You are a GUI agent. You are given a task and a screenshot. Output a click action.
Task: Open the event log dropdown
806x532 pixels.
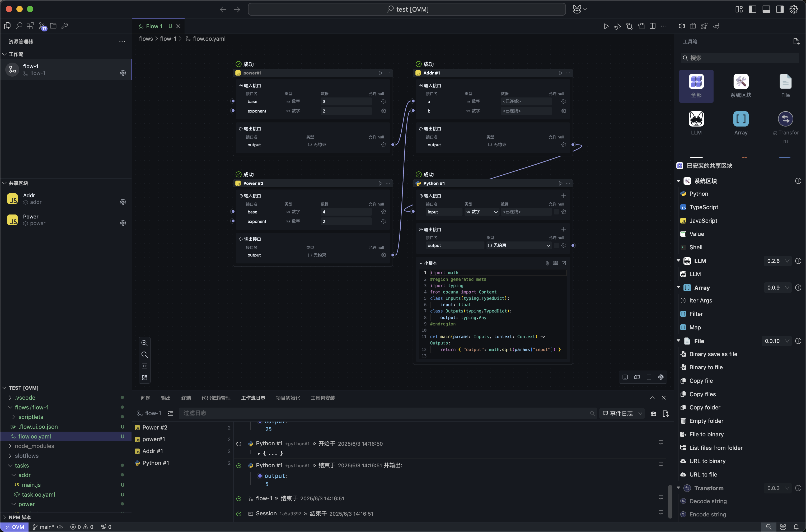pos(622,413)
